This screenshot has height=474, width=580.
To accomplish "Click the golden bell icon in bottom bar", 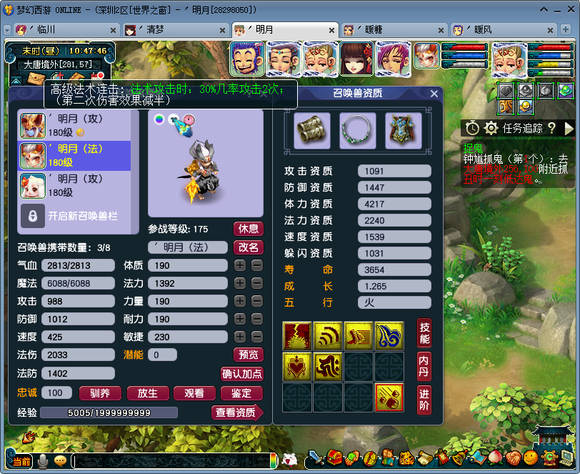I will pos(459,458).
